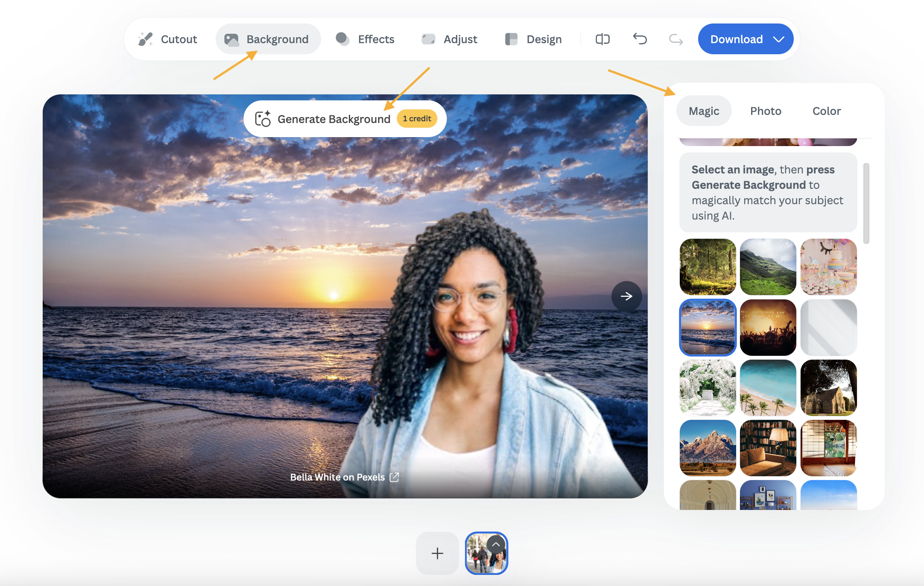Select the Cutout tool
The height and width of the screenshot is (586, 924).
[x=168, y=39]
